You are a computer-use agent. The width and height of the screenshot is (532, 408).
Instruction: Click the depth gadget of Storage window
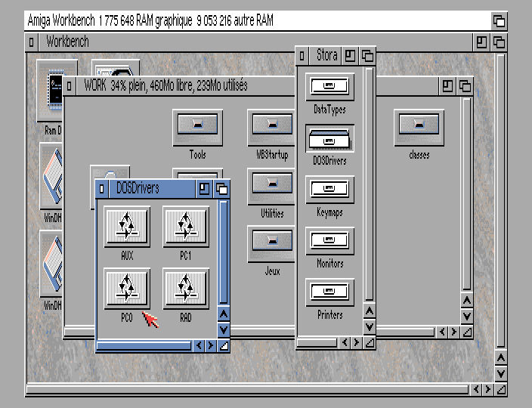pos(367,55)
